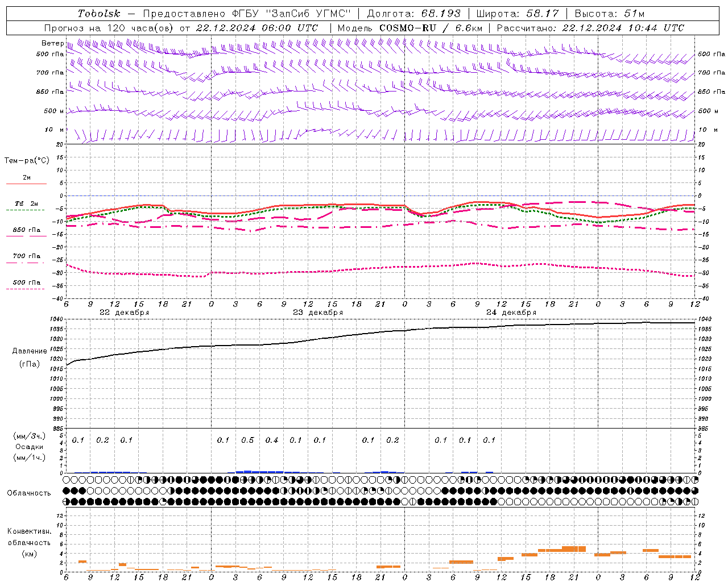Click the 22 декабря date label
This screenshot has width=728, height=582.
coord(125,313)
